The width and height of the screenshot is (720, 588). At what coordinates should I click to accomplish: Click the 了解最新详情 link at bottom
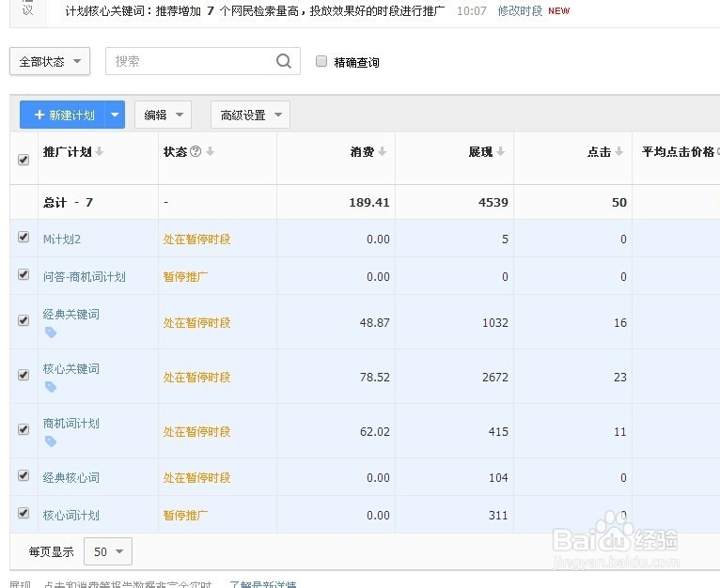[263, 584]
